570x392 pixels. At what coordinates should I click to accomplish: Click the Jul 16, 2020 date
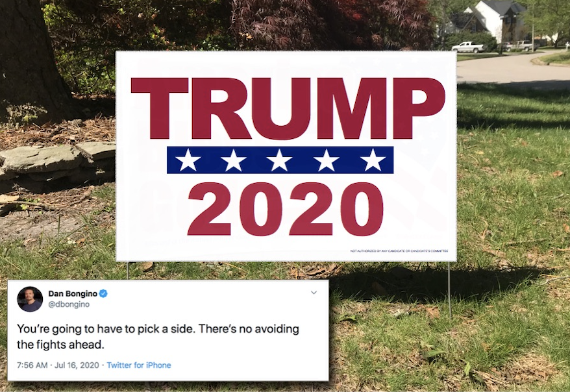click(x=77, y=365)
